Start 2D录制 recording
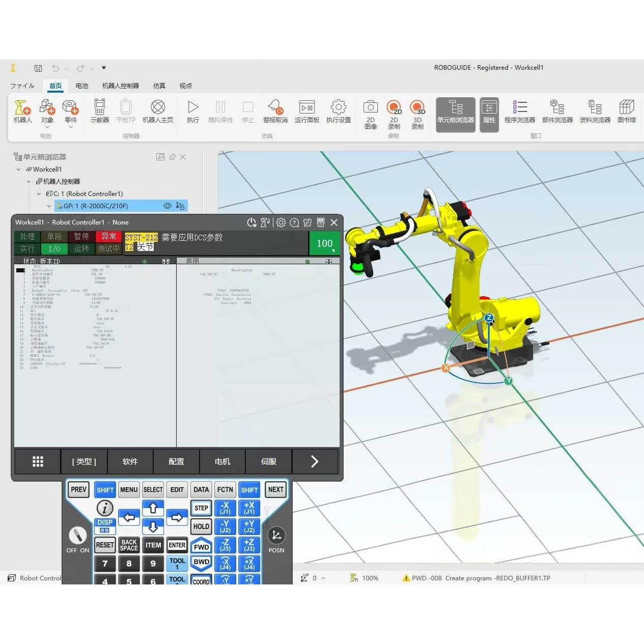Screen dimensions: 644x644 394,115
